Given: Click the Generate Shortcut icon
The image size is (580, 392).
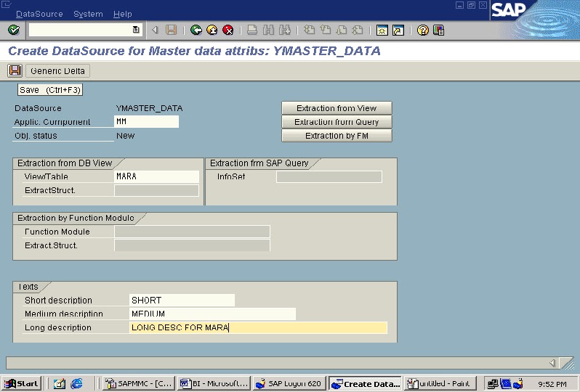Looking at the screenshot, I should coord(398,30).
